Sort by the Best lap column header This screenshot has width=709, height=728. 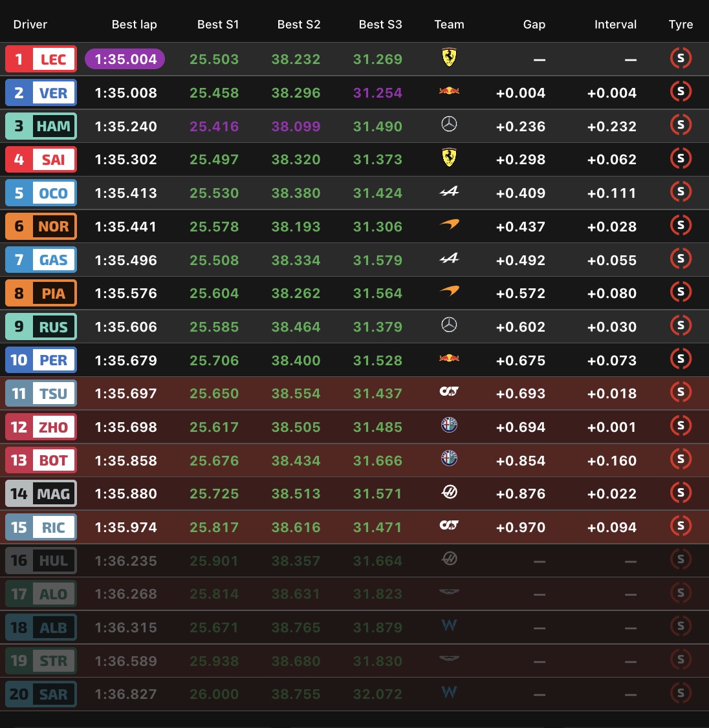[x=134, y=25]
